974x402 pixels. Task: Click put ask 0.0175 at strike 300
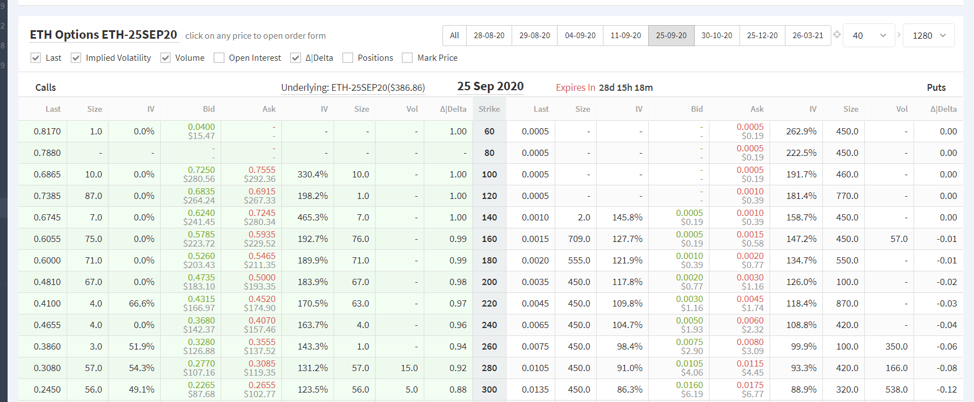click(750, 384)
